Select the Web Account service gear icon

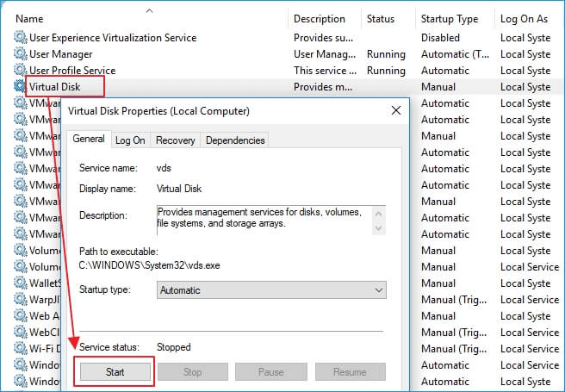pyautogui.click(x=21, y=316)
